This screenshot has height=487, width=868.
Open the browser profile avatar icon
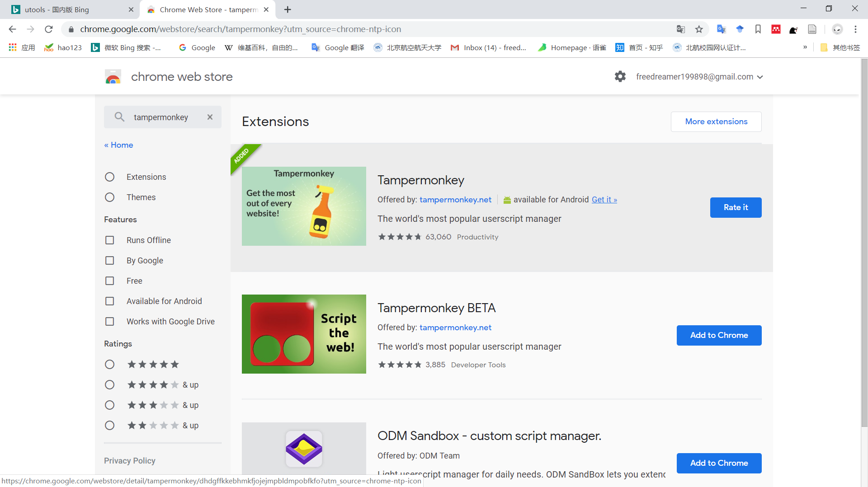pos(837,29)
